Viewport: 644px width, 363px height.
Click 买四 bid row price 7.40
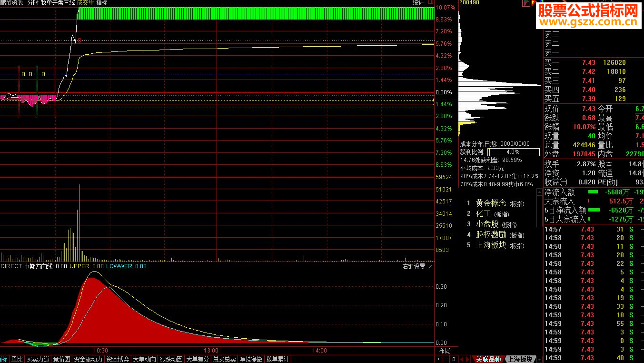tap(588, 90)
